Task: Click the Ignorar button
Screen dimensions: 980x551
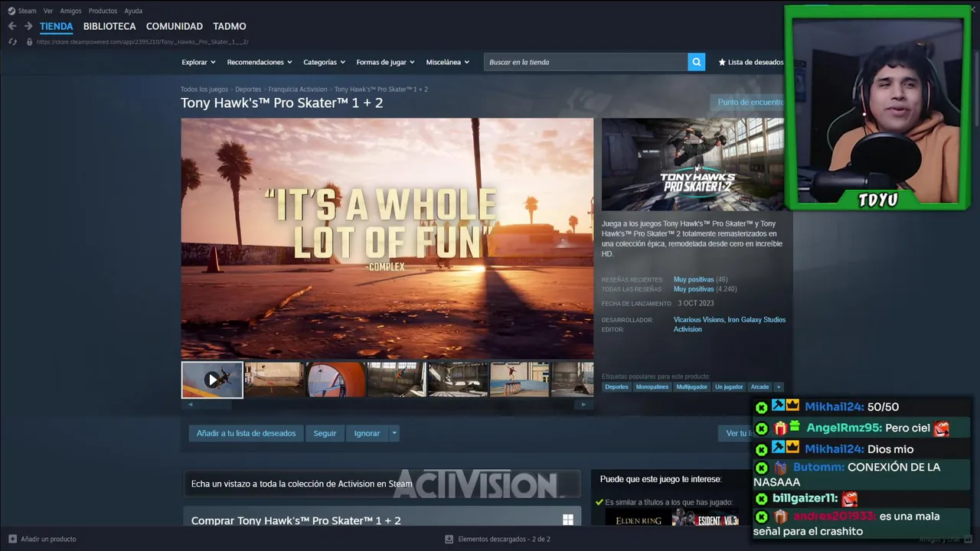Action: (367, 433)
